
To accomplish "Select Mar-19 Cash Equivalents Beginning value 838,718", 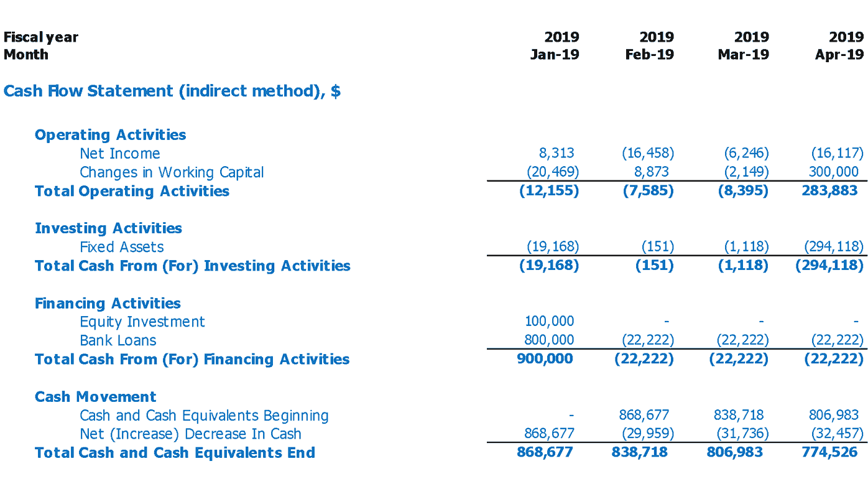I will pyautogui.click(x=738, y=415).
